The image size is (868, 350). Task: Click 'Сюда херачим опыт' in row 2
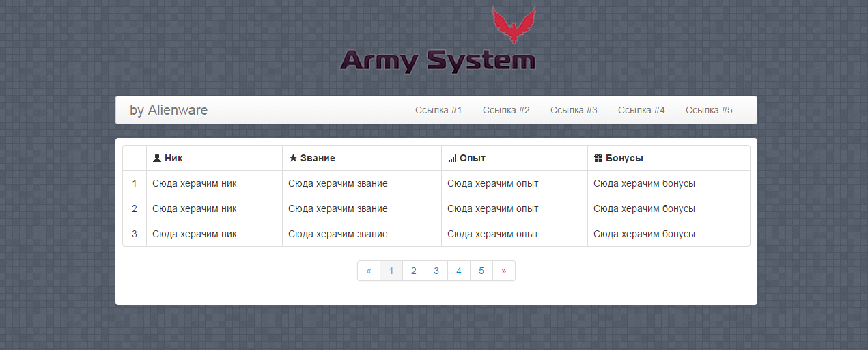(x=493, y=208)
